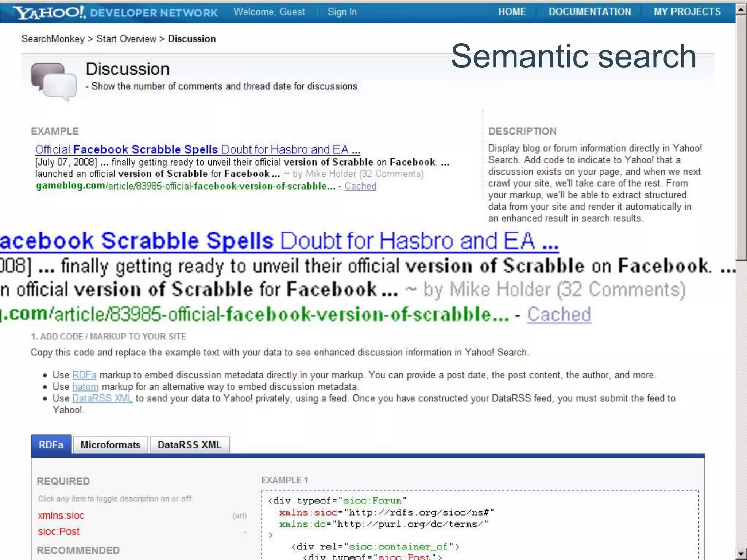This screenshot has width=747, height=560.
Task: Click the EXAMPLE heading above search result
Action: pyautogui.click(x=55, y=131)
